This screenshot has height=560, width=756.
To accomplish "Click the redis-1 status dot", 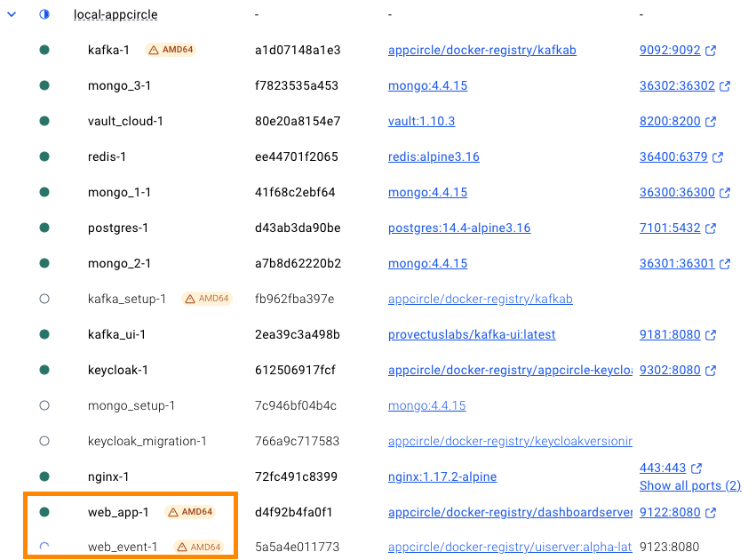I will [x=44, y=156].
